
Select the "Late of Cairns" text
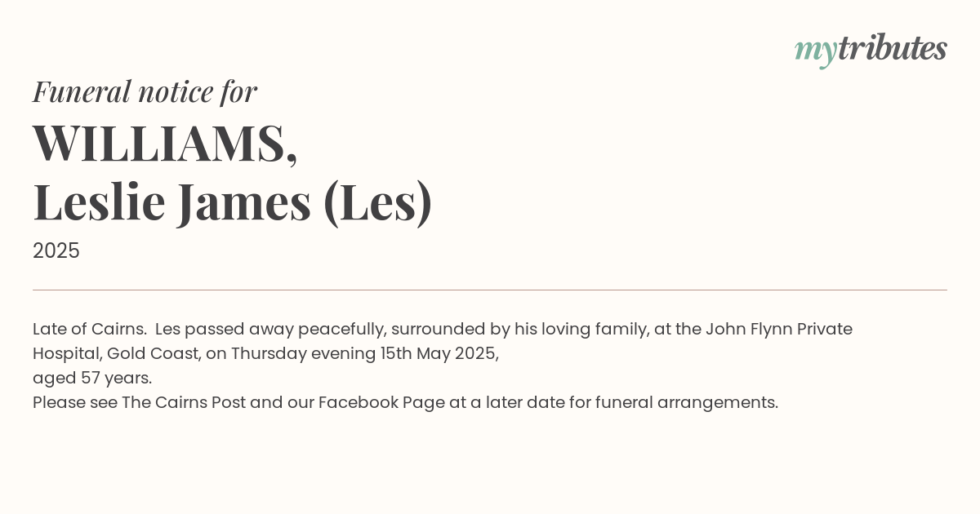tap(89, 329)
